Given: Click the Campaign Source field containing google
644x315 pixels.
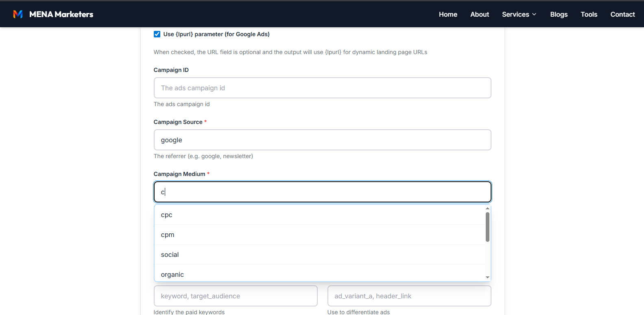Looking at the screenshot, I should (322, 140).
